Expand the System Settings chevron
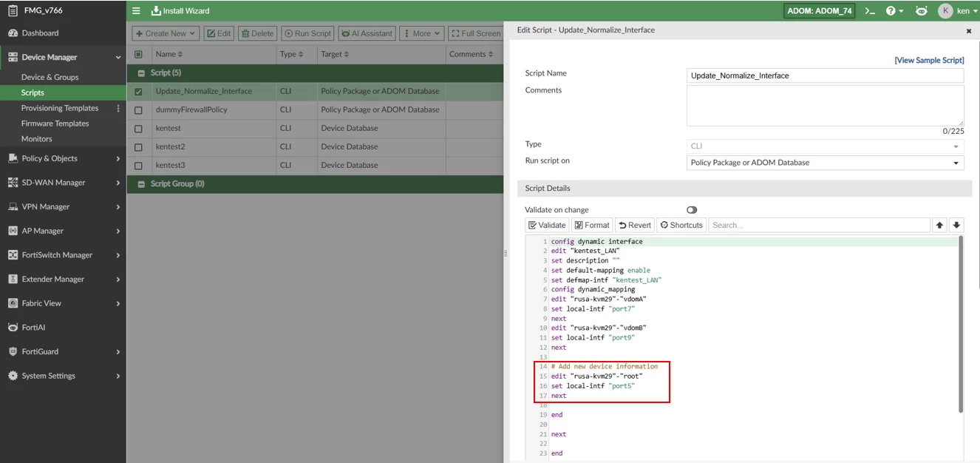This screenshot has width=980, height=463. (118, 376)
